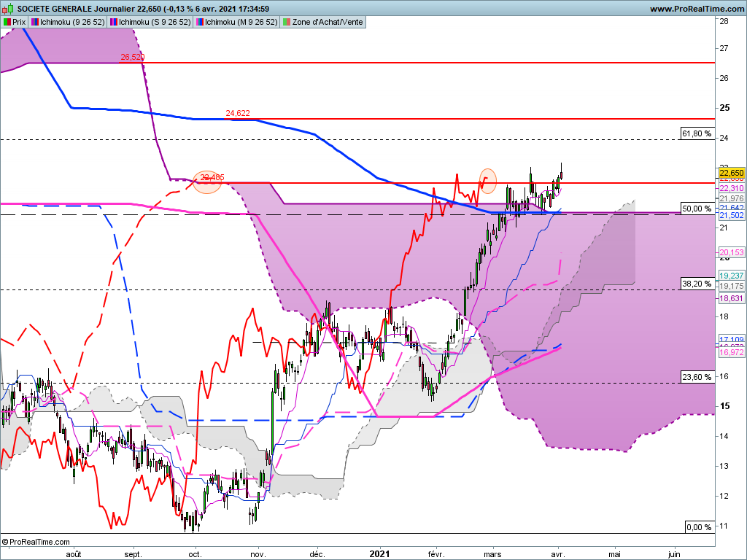Click the nov. label on the time axis
This screenshot has height=560, width=747.
[x=258, y=554]
